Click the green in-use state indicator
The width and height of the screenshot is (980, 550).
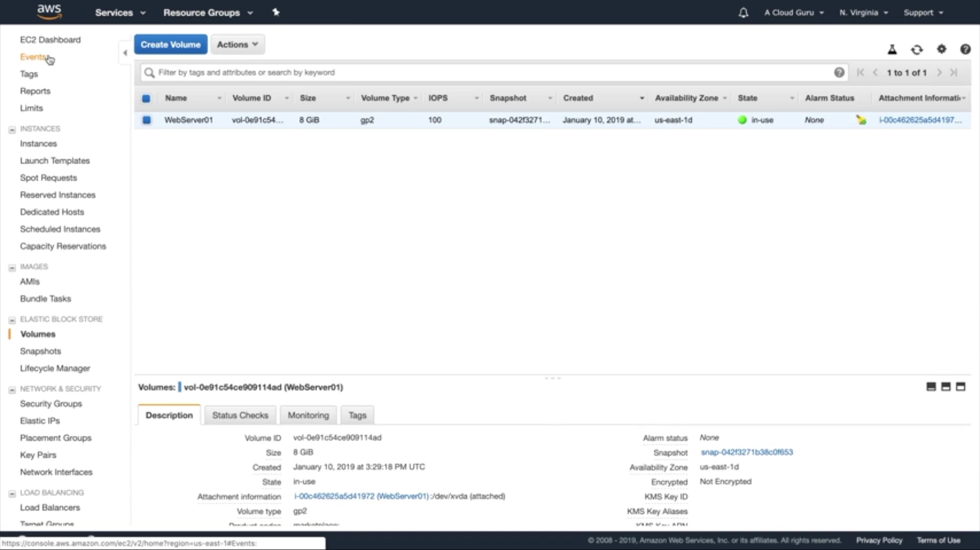tap(742, 120)
